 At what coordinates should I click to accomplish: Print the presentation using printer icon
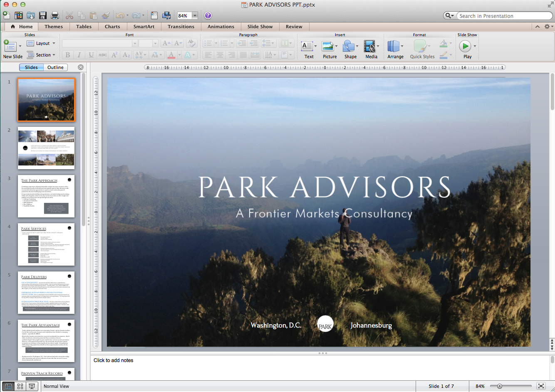click(x=55, y=15)
